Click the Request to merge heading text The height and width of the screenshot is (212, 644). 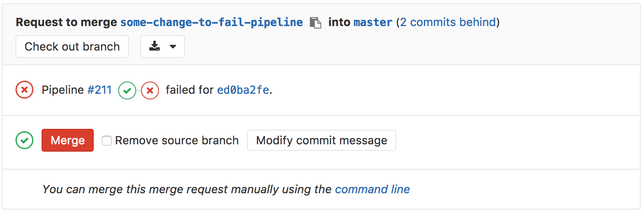pyautogui.click(x=66, y=22)
